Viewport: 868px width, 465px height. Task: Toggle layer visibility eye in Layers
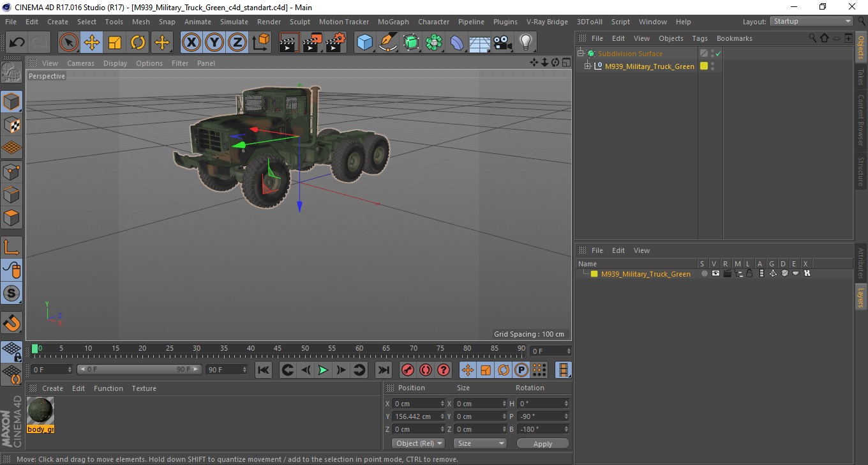[715, 273]
